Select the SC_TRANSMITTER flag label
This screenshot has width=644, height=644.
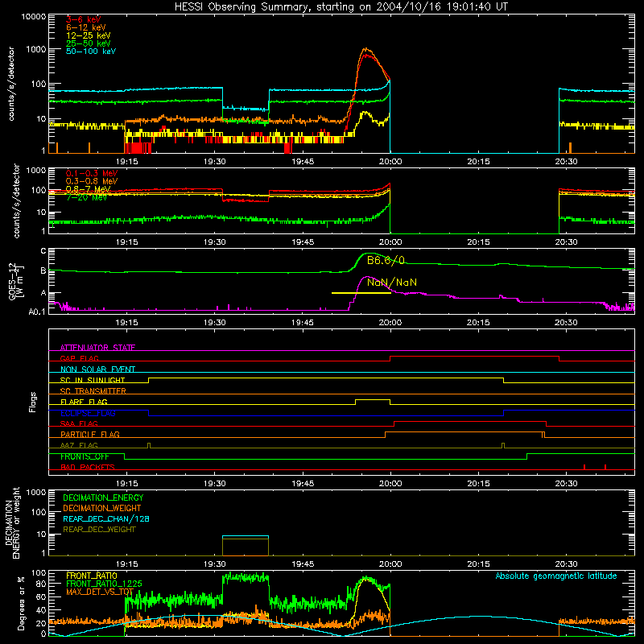click(93, 390)
